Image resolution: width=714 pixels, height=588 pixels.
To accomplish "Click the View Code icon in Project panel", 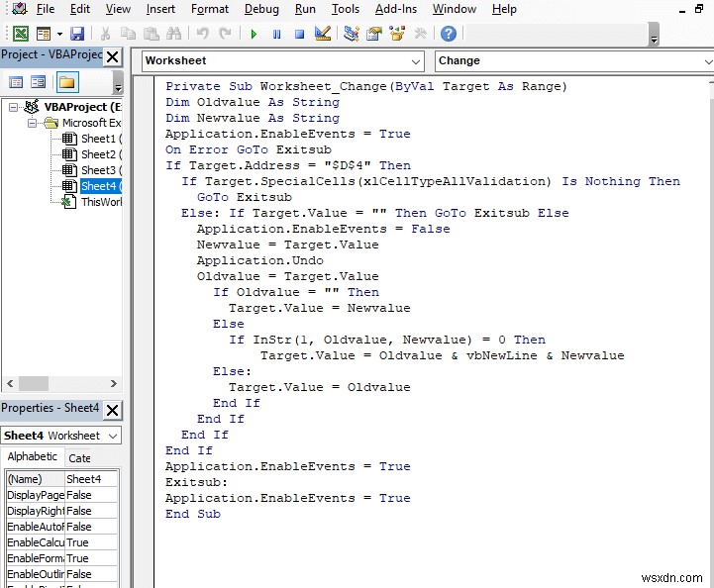I will pyautogui.click(x=16, y=82).
